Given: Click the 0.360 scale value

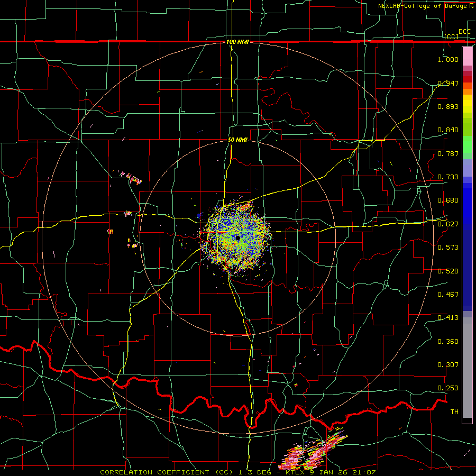Looking at the screenshot, I should click(x=448, y=341).
